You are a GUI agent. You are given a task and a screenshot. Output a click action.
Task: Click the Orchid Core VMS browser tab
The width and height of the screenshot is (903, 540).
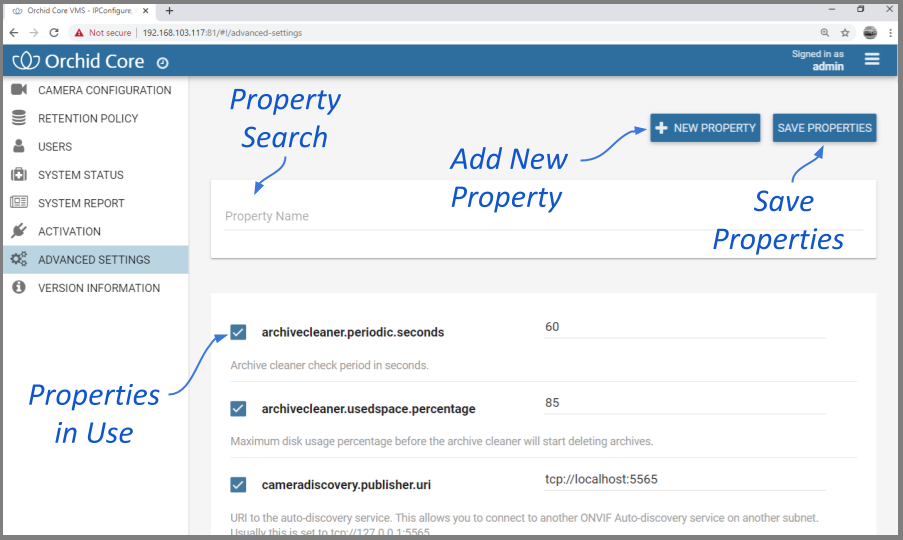79,11
